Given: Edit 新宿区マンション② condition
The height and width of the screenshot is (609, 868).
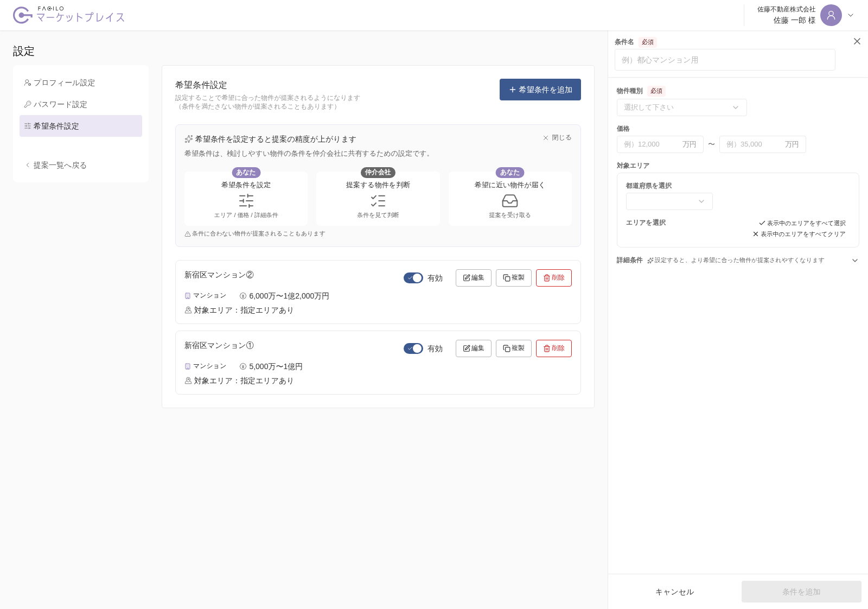Looking at the screenshot, I should point(474,278).
